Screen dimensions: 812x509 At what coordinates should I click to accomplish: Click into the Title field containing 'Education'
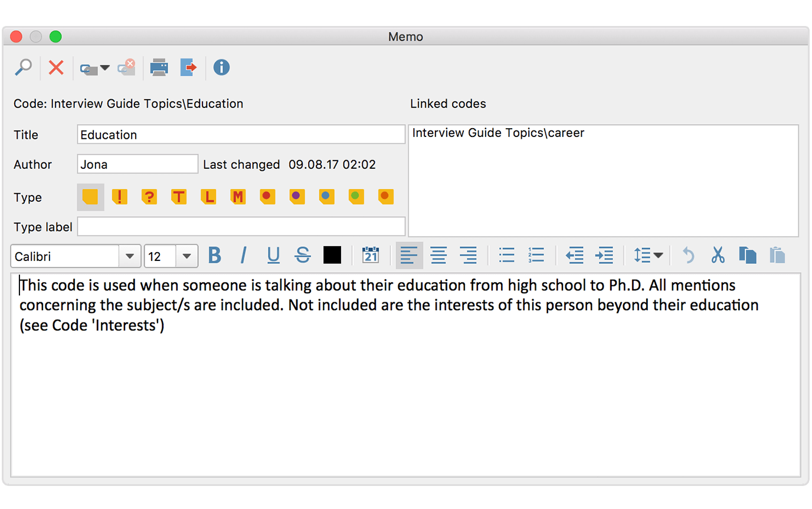(x=241, y=135)
